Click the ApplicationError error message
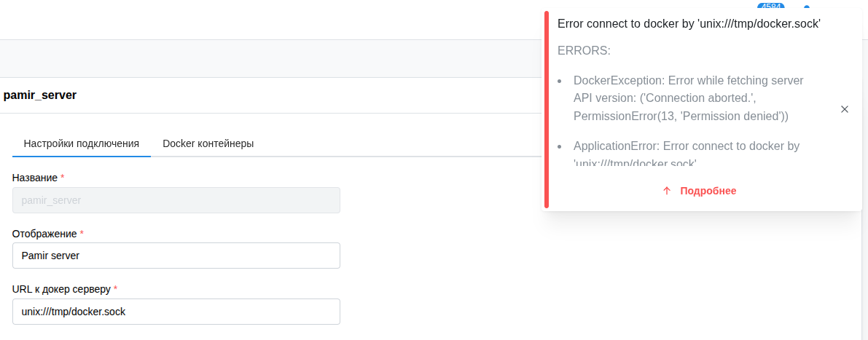The width and height of the screenshot is (868, 340). coord(686,152)
